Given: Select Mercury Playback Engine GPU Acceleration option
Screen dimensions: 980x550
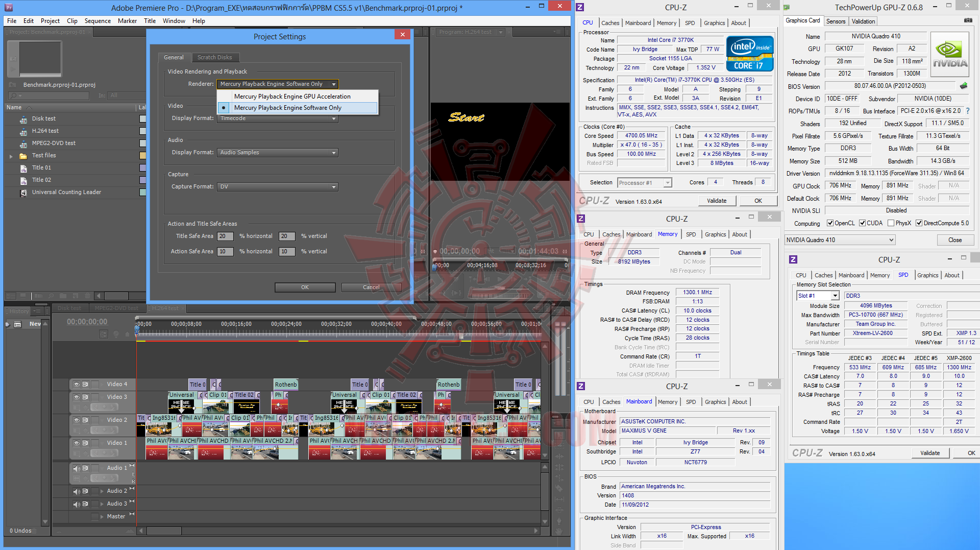Looking at the screenshot, I should click(x=298, y=97).
